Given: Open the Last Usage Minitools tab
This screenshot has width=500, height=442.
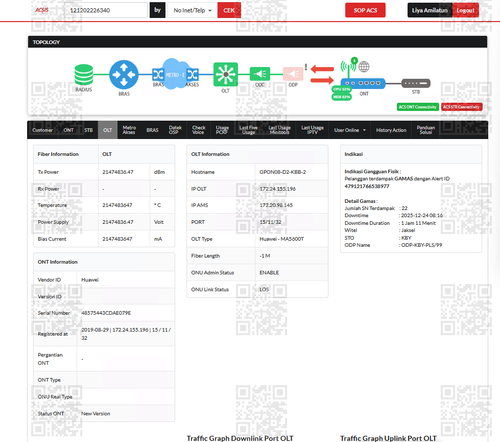Looking at the screenshot, I should click(x=279, y=130).
